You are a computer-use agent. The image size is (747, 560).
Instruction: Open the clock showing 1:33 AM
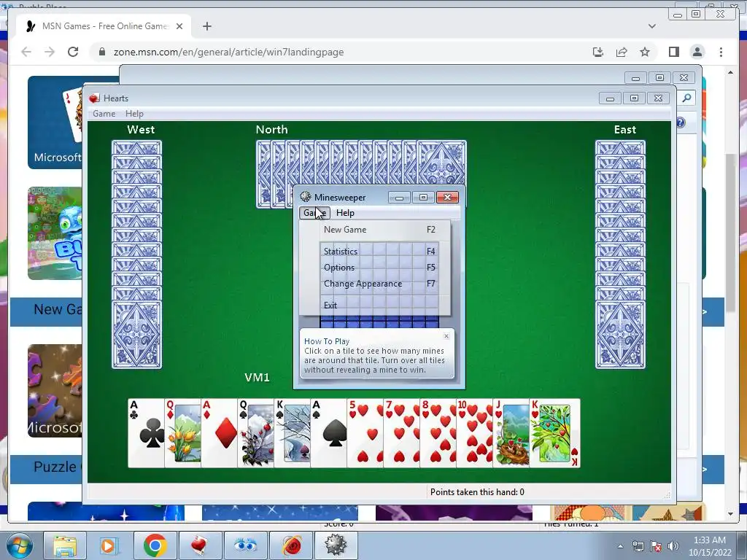click(709, 546)
